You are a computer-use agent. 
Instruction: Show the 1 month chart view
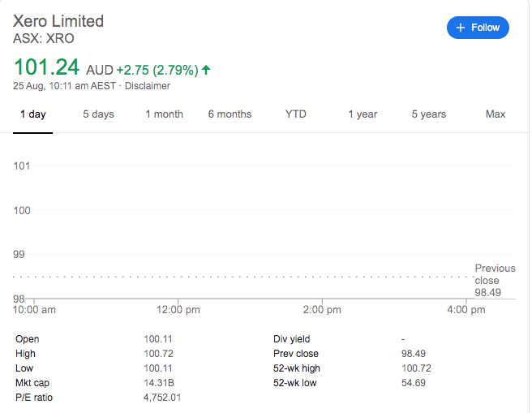click(x=164, y=114)
